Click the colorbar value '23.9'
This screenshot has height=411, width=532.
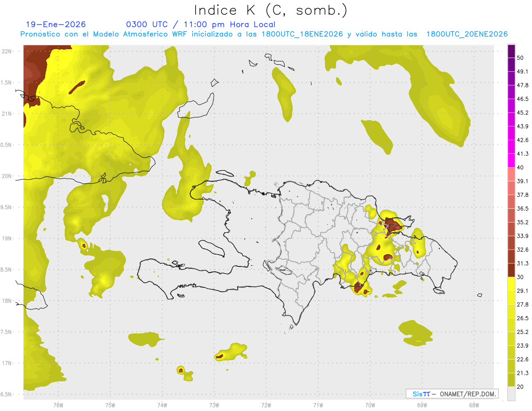[523, 346]
